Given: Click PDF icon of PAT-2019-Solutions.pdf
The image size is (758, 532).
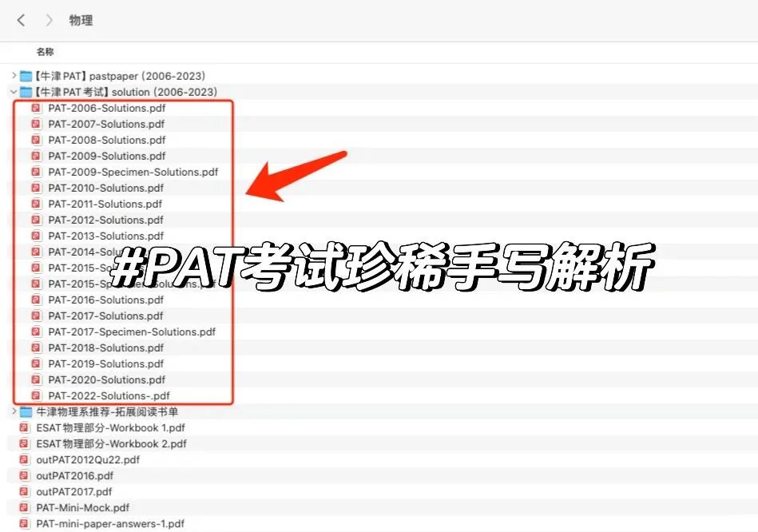Looking at the screenshot, I should point(36,363).
